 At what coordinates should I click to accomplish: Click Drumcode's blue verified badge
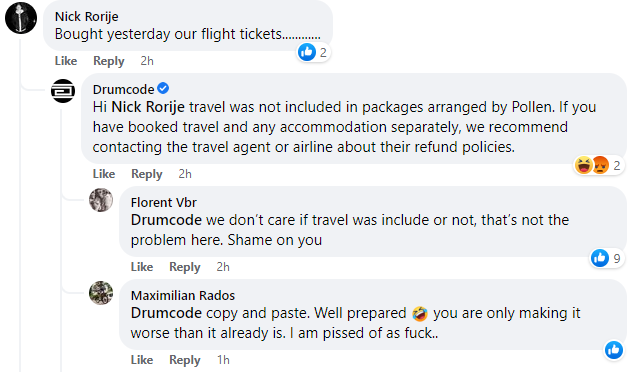click(x=163, y=88)
